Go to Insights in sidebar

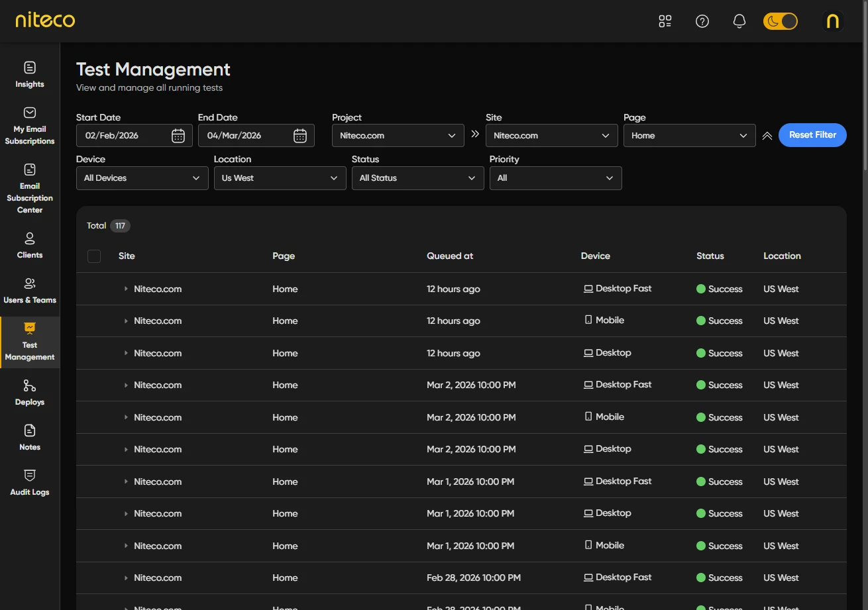point(30,74)
